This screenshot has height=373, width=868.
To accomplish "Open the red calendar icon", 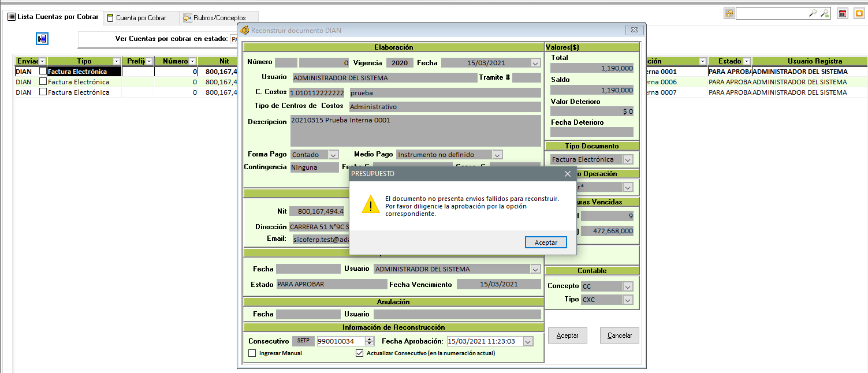I will (843, 13).
